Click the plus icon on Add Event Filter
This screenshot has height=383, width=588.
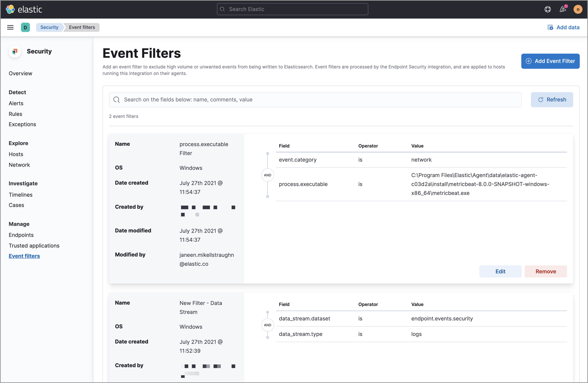coord(529,61)
